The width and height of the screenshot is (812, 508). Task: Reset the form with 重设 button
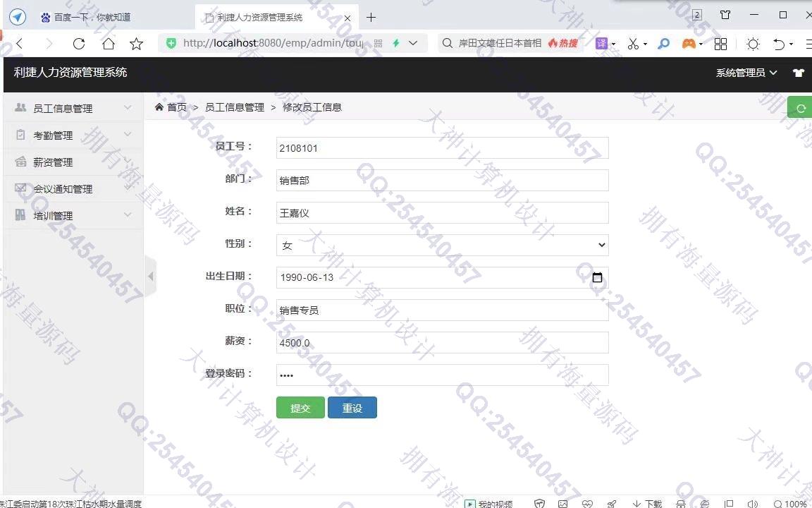352,407
